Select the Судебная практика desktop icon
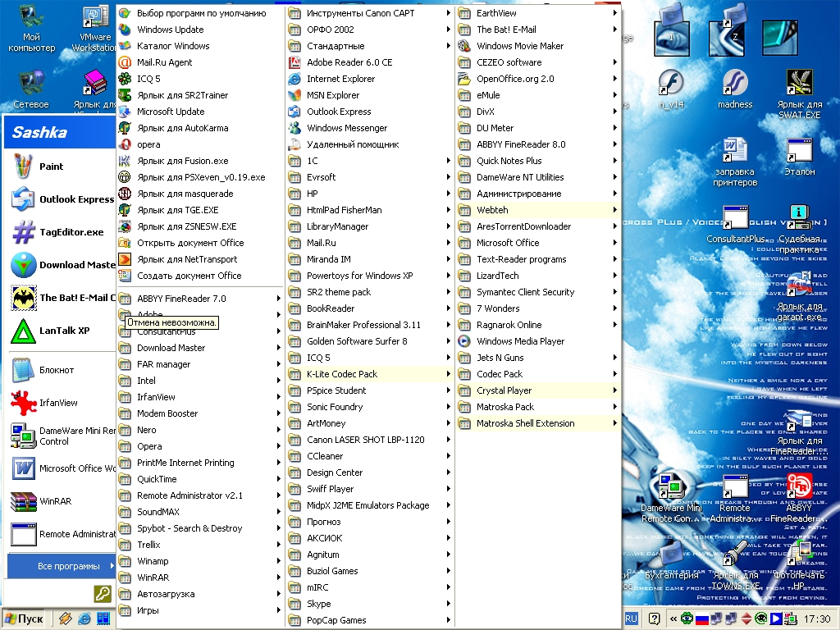This screenshot has width=840, height=630. click(x=799, y=230)
